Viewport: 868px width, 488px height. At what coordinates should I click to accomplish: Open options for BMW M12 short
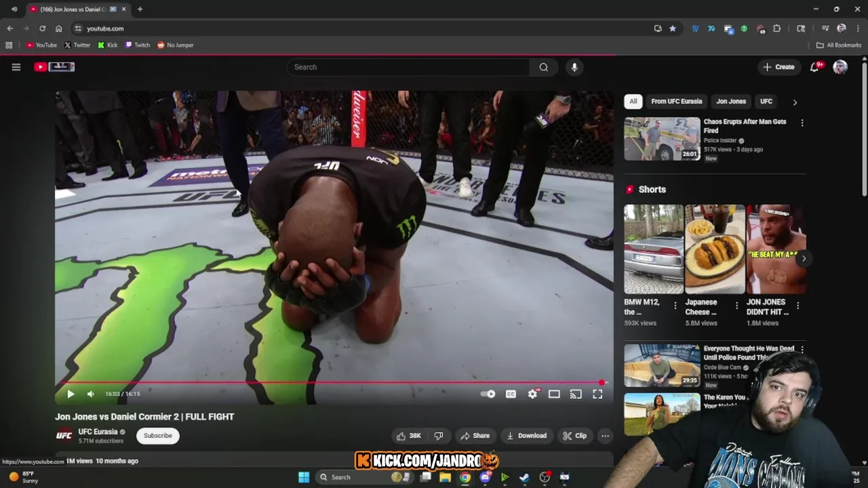[x=675, y=306]
